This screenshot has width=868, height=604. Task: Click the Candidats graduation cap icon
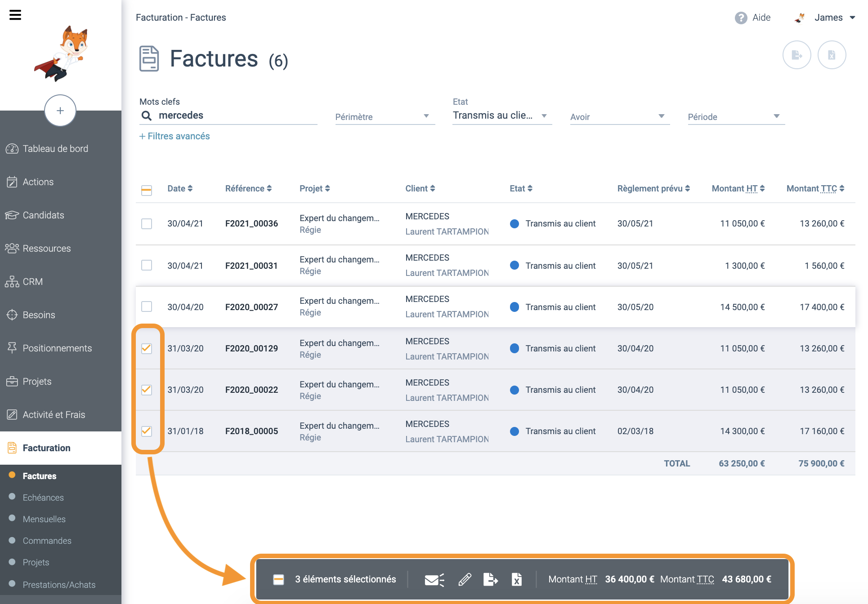12,215
